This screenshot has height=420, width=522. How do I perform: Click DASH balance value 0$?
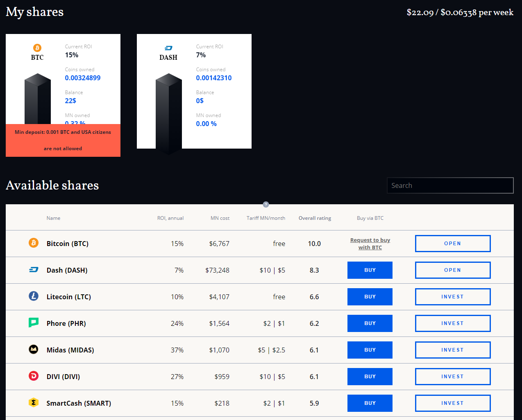tap(200, 101)
